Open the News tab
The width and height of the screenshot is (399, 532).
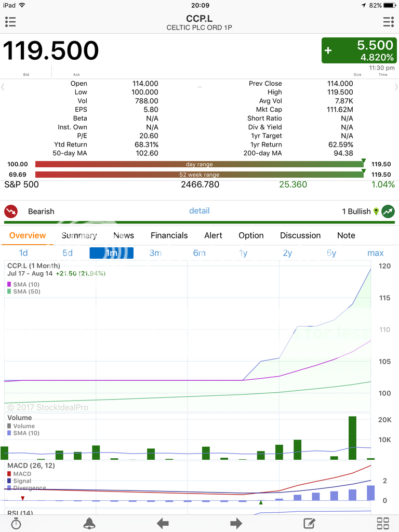coord(124,235)
